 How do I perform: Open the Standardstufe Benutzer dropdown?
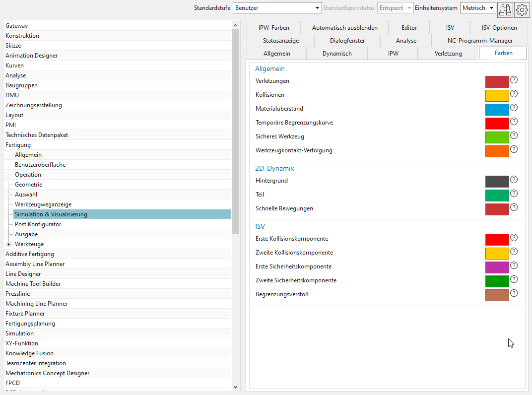tap(277, 8)
